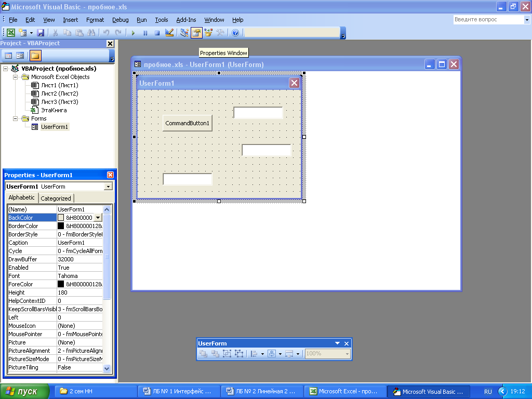This screenshot has height=399, width=532.
Task: Select CommandButton1 on the form
Action: (x=187, y=123)
